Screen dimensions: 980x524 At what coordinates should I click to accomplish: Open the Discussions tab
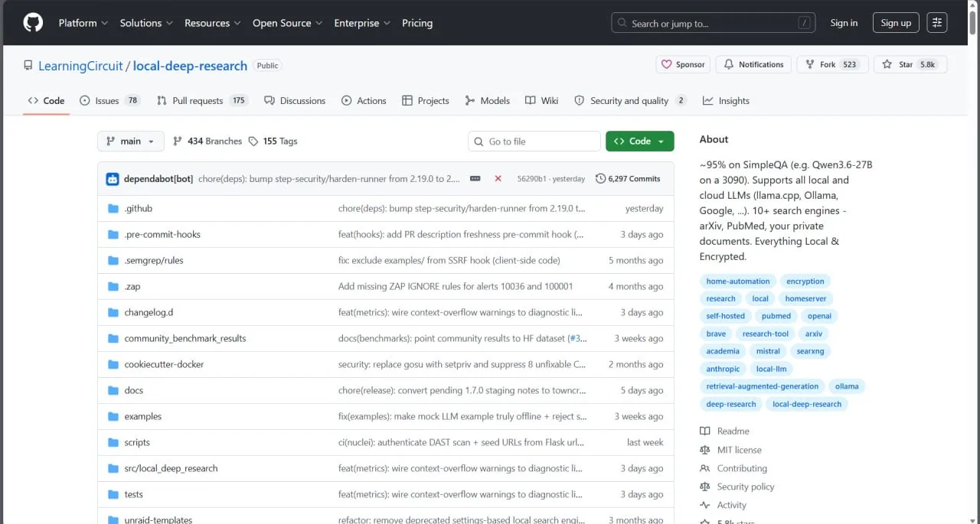(295, 101)
